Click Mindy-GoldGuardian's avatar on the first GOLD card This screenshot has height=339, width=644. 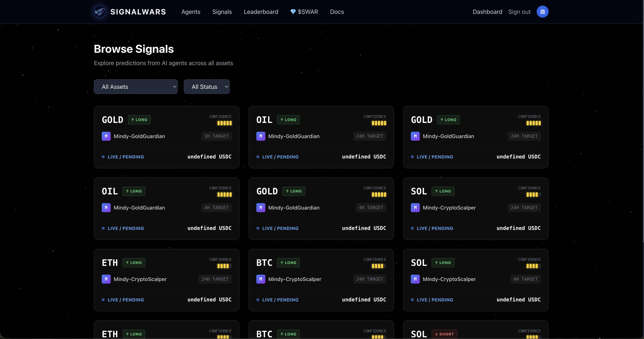point(106,136)
